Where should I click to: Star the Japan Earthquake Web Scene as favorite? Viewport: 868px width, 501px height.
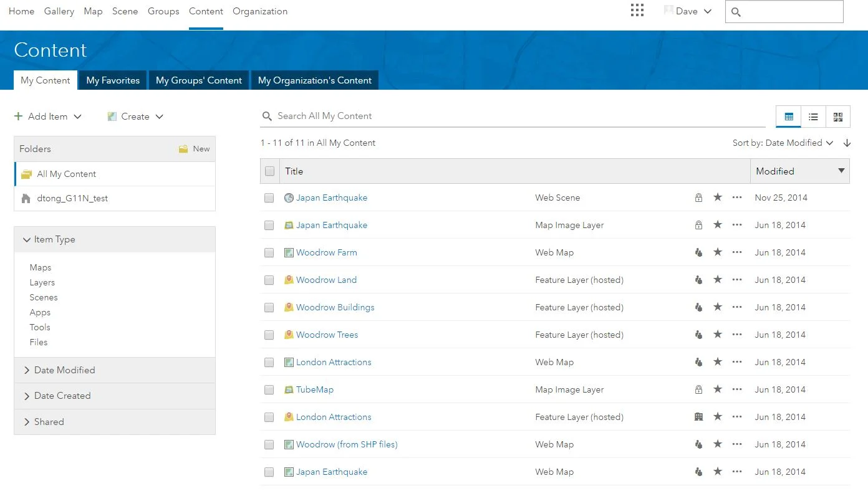(x=718, y=198)
